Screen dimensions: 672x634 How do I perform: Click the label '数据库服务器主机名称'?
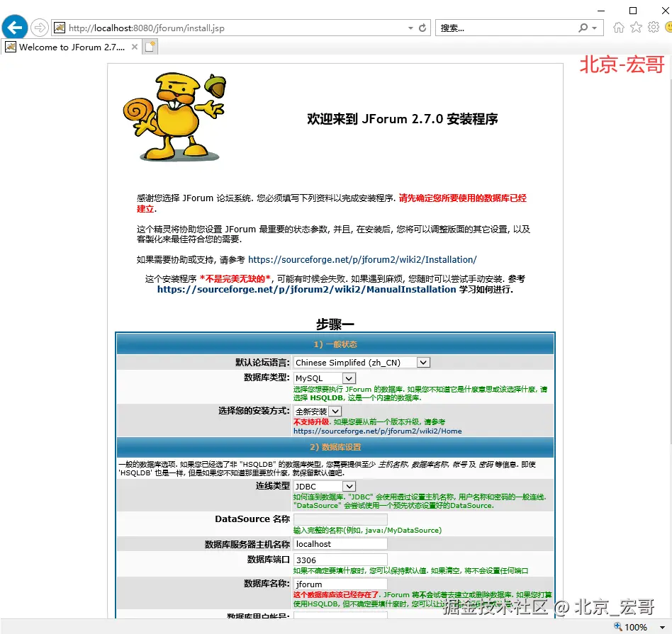247,544
